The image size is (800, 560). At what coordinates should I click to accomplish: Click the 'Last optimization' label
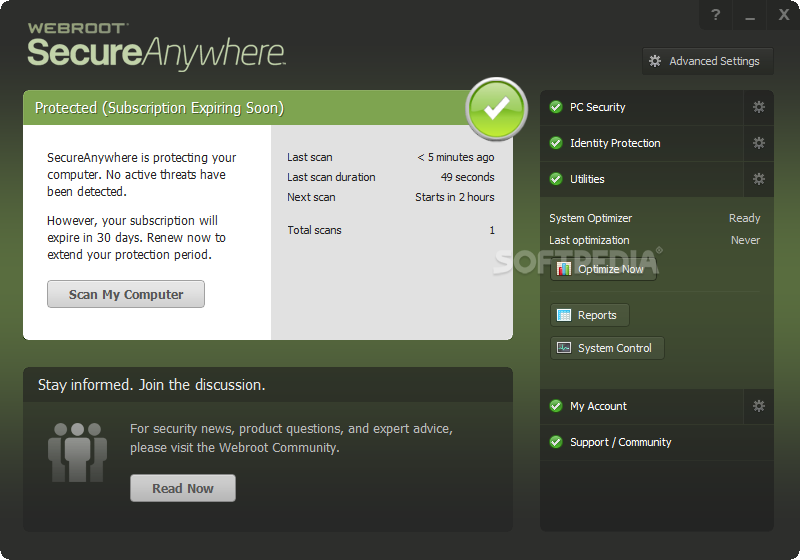pos(589,240)
